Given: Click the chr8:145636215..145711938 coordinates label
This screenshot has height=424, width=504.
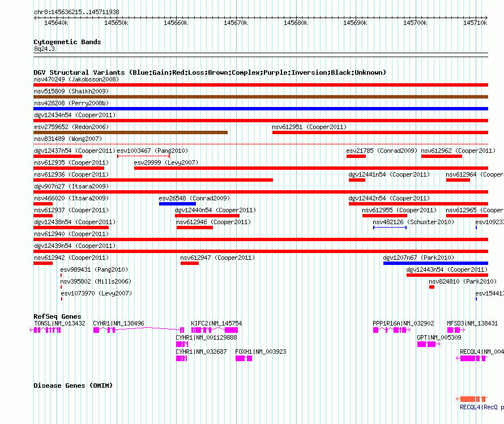Looking at the screenshot, I should 76,12.
